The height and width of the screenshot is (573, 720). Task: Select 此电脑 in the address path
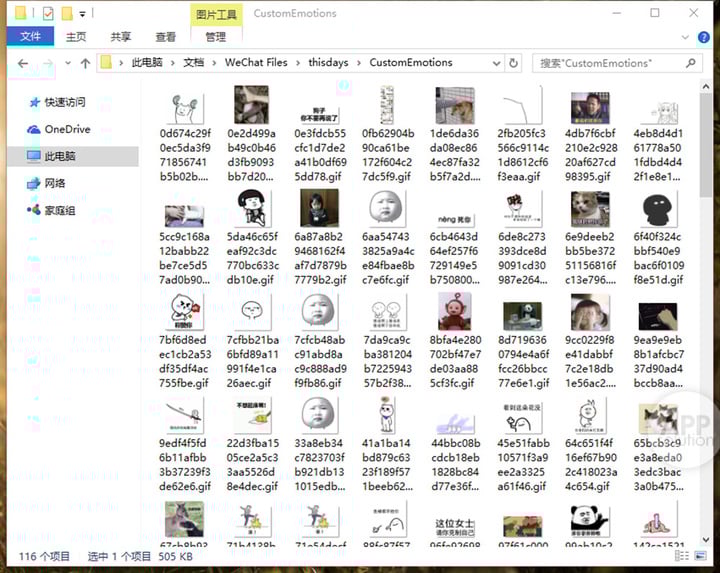coord(147,62)
